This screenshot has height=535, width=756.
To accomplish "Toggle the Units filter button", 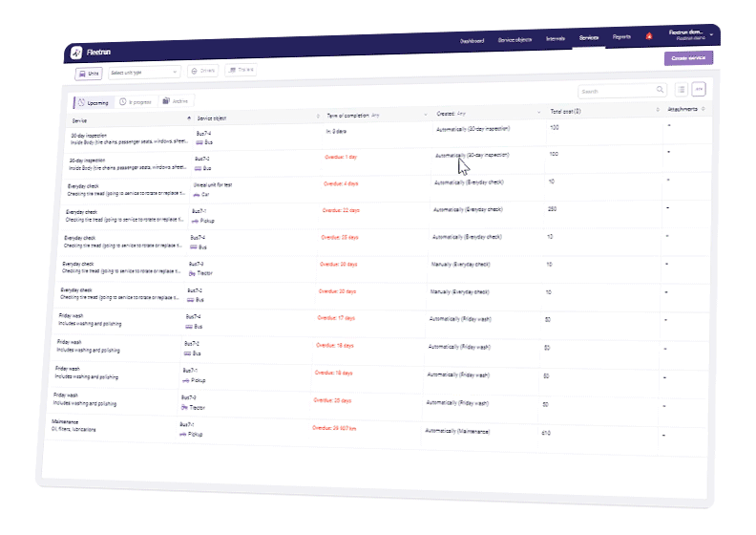I will [88, 73].
